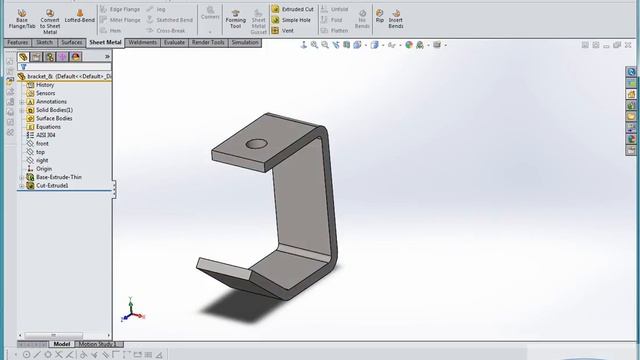This screenshot has width=640, height=360.
Task: Click the feature tree filter field
Action: (64, 67)
